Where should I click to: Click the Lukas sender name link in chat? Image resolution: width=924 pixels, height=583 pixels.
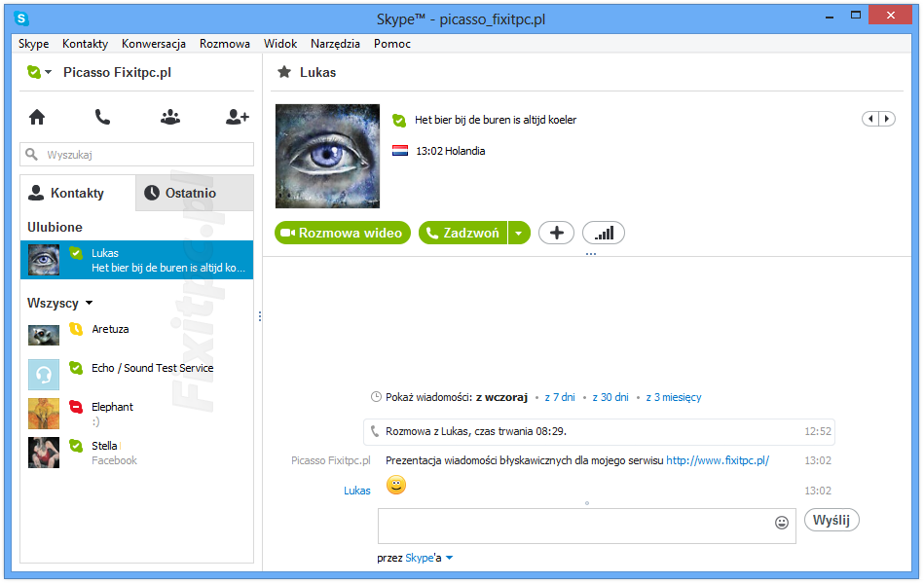(357, 491)
